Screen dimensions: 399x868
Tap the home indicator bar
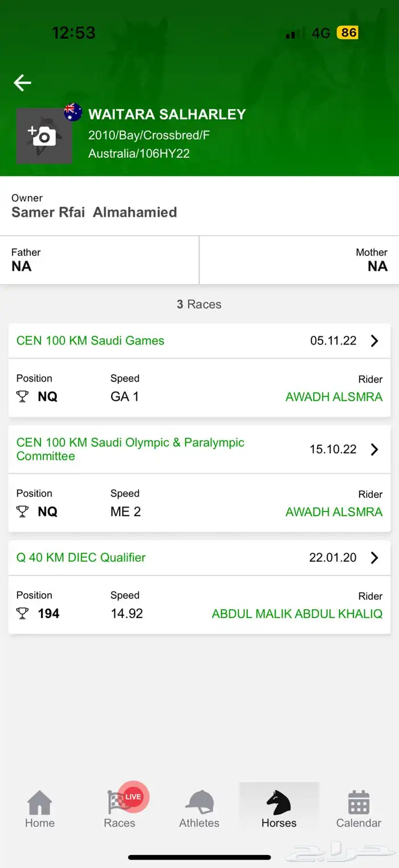tap(199, 857)
